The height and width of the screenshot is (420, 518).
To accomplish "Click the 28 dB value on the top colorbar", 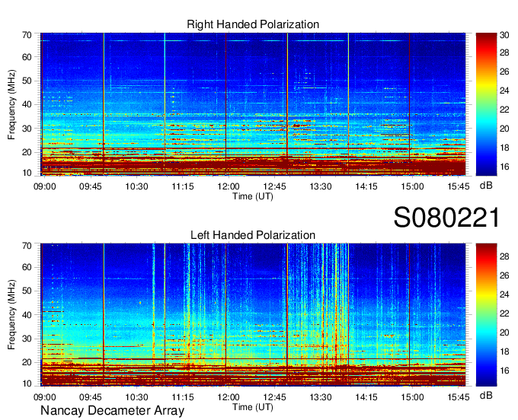I will (x=504, y=52).
